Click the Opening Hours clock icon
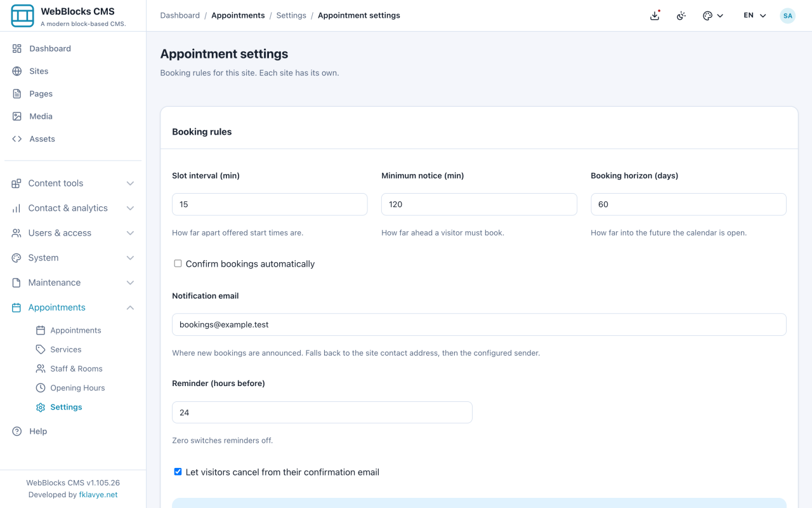Image resolution: width=812 pixels, height=508 pixels. click(41, 388)
